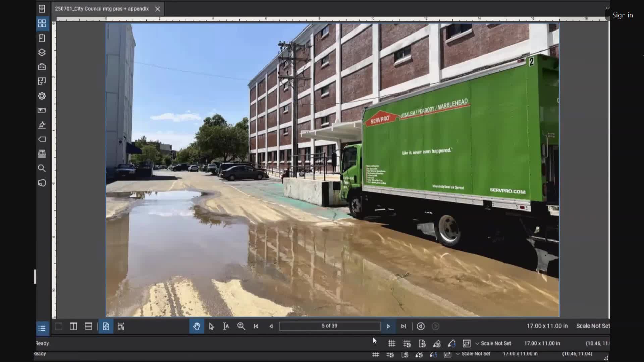Select the Zoom tool
The height and width of the screenshot is (362, 644).
tap(241, 326)
